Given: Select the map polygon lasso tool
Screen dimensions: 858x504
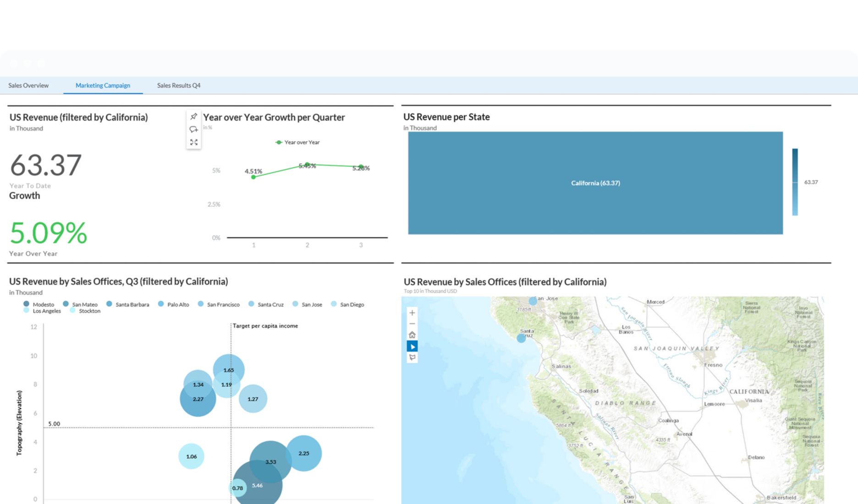Looking at the screenshot, I should pos(412,357).
